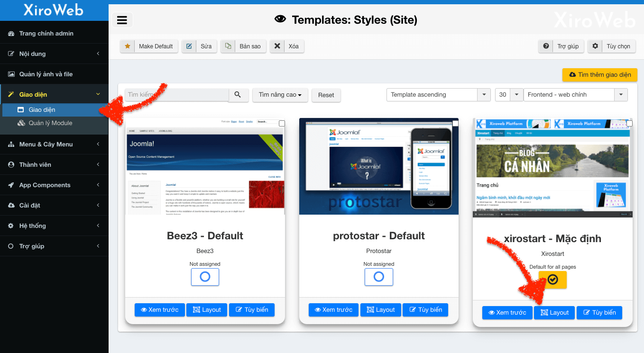Screen dimensions: 644x353
Task: Click the copy icon beside Bản sao
Action: point(228,46)
